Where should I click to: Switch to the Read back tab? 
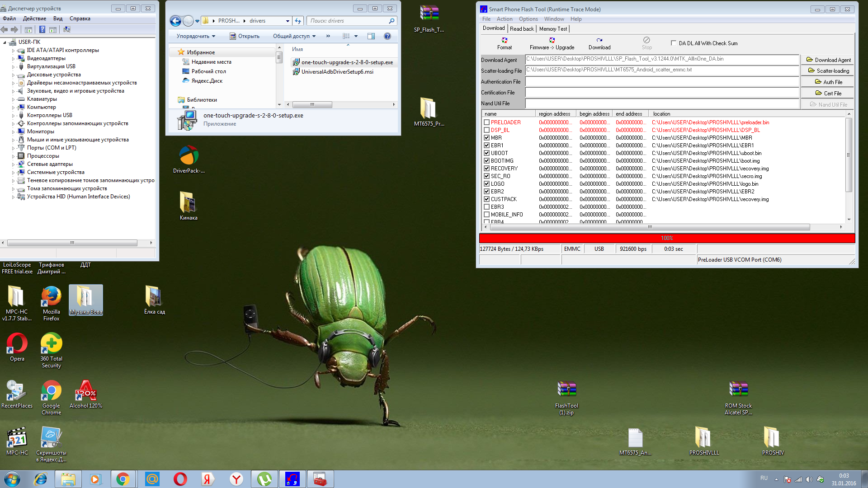point(522,29)
